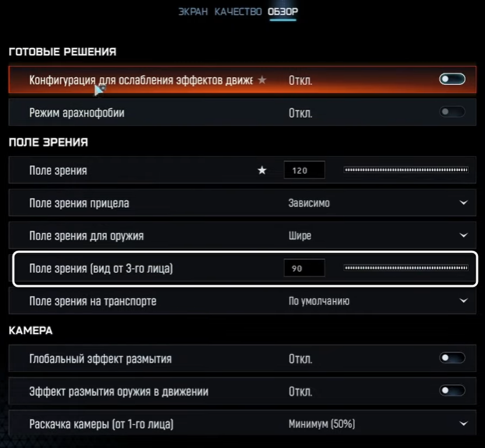
Task: Open the КАЧЕСТВО tab
Action: point(238,12)
